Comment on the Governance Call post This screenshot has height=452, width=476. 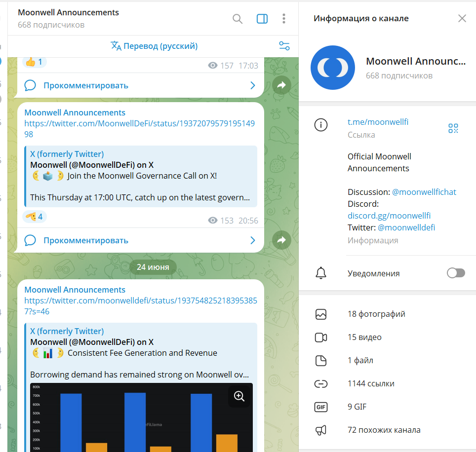tap(141, 241)
